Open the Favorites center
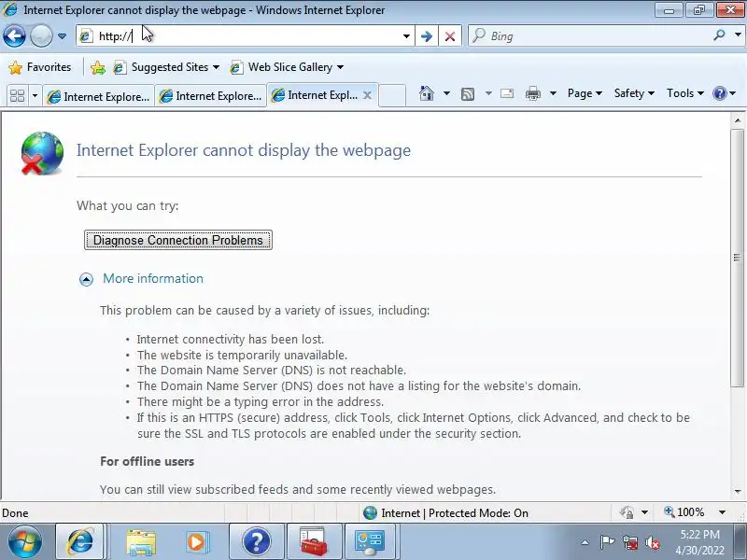Image resolution: width=747 pixels, height=560 pixels. (x=40, y=67)
